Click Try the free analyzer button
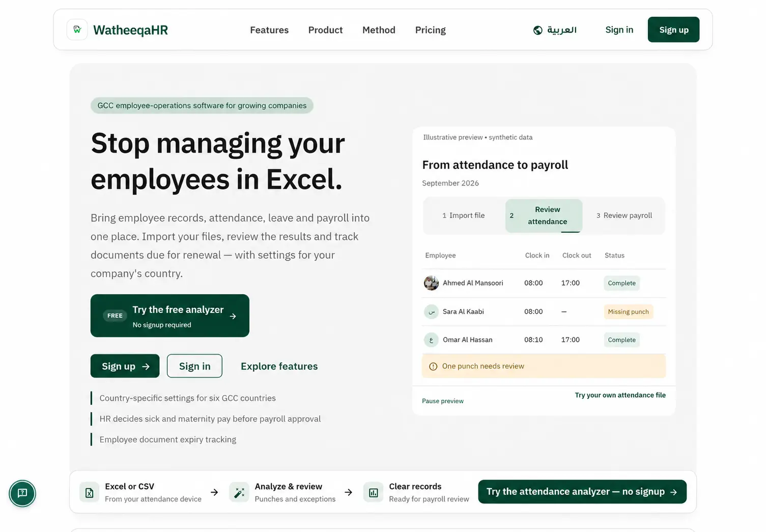Screen dimensions: 766x532 (x=170, y=316)
